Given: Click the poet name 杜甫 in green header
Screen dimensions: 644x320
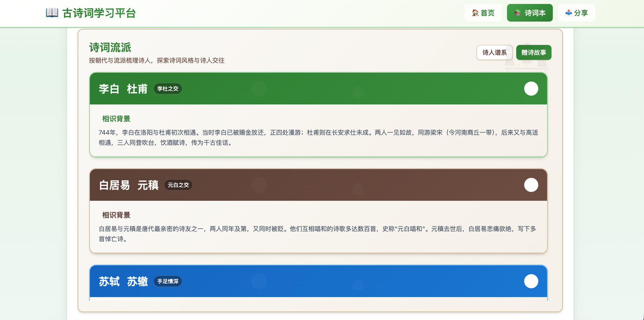Looking at the screenshot, I should point(137,89).
